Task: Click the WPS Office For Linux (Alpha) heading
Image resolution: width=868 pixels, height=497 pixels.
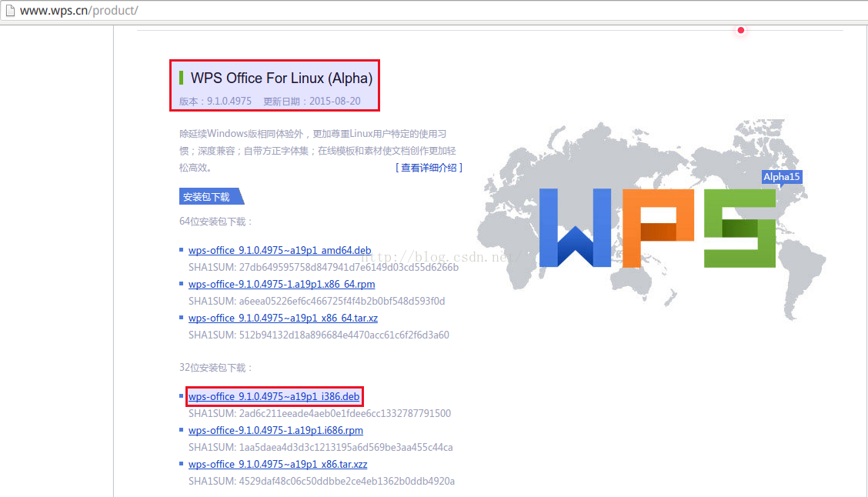Action: [281, 78]
